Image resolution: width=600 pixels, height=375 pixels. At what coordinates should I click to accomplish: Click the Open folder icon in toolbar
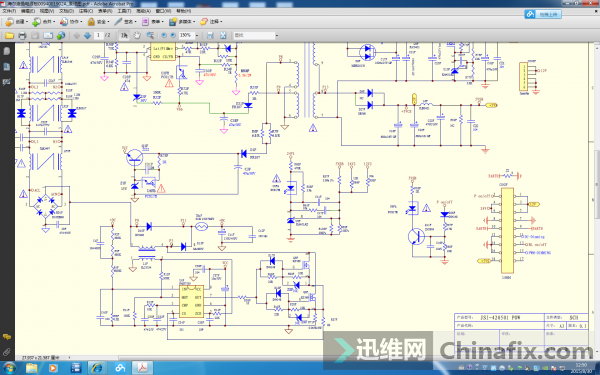pyautogui.click(x=9, y=36)
